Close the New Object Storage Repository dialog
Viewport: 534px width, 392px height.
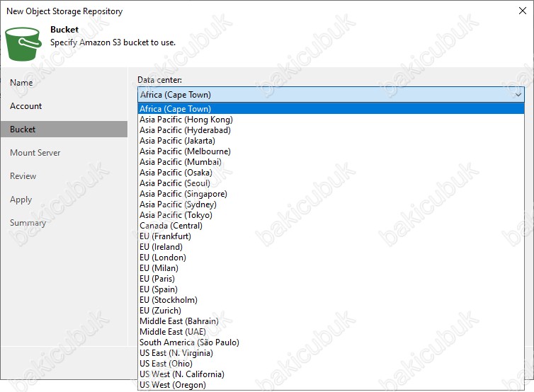pos(523,11)
